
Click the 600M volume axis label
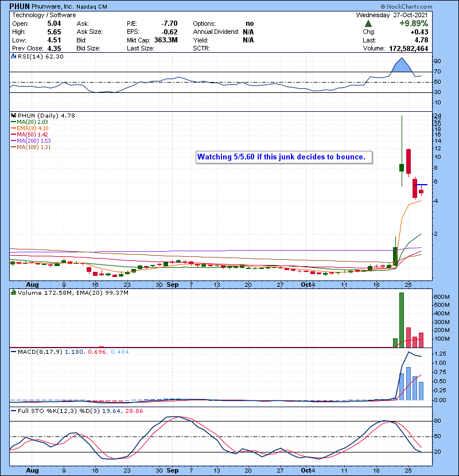pos(441,297)
